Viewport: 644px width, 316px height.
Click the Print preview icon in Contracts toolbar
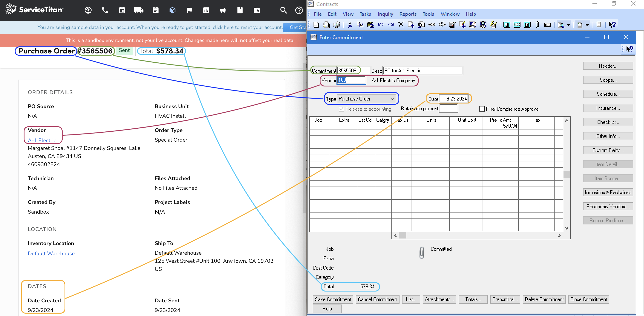click(x=326, y=25)
